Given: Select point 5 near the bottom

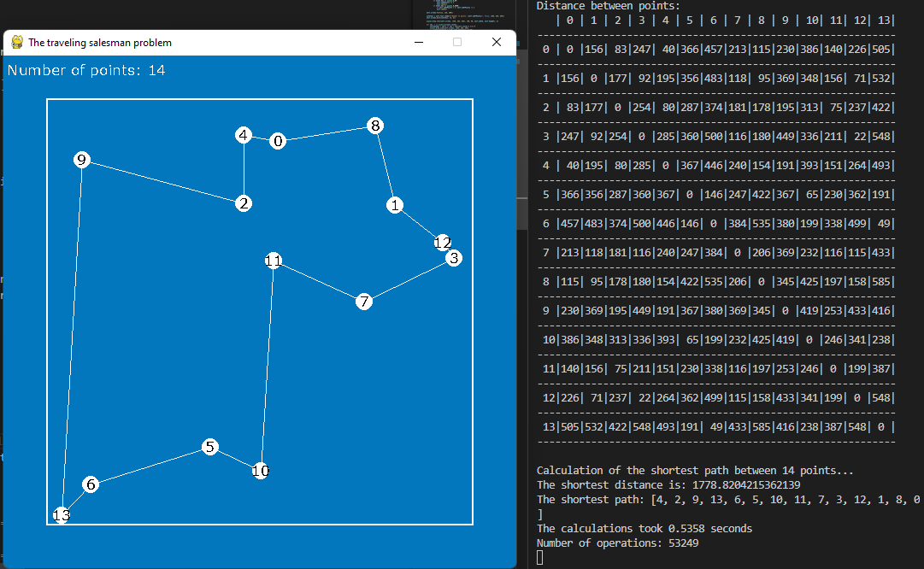Looking at the screenshot, I should click(210, 446).
